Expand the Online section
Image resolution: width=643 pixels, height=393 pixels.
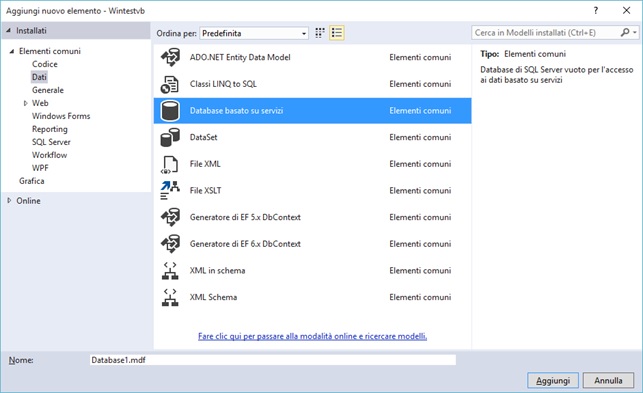click(9, 201)
